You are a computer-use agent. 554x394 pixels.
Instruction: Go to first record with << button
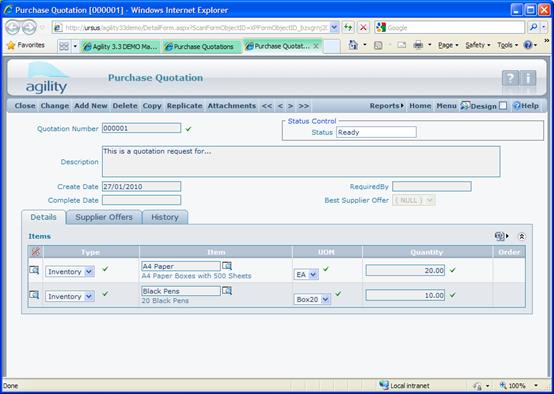point(267,106)
